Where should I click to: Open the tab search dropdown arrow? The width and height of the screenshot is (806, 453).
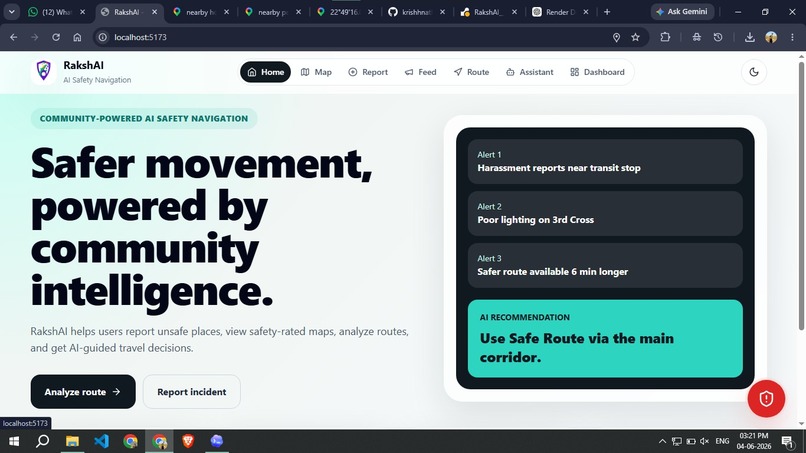[11, 12]
